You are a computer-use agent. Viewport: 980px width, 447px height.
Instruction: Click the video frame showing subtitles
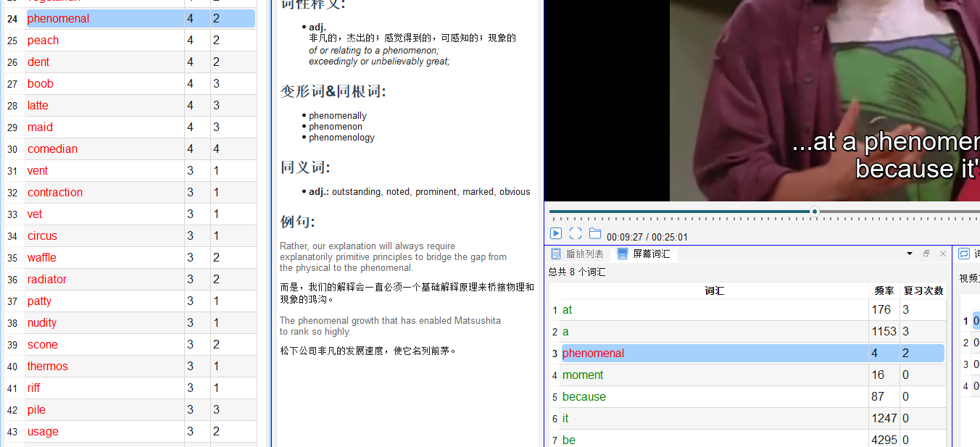(825, 101)
